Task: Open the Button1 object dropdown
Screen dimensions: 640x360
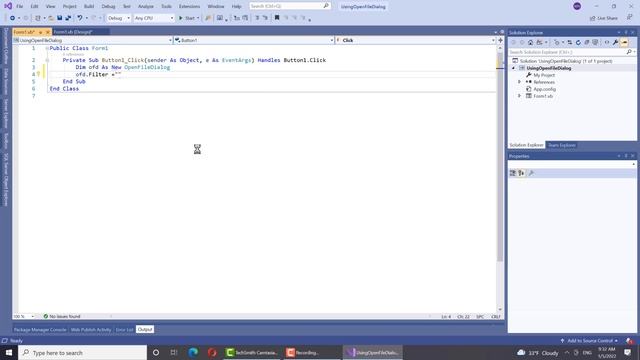Action: tap(254, 40)
